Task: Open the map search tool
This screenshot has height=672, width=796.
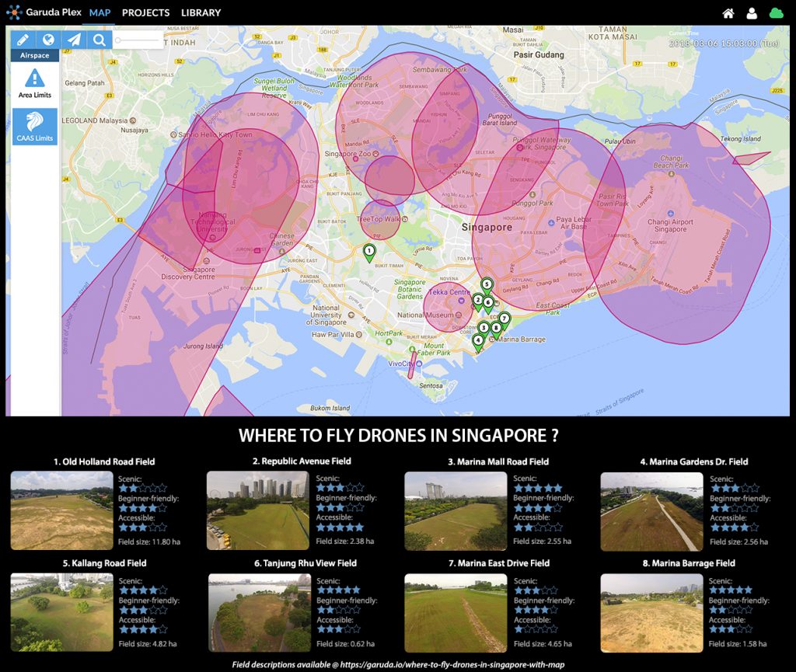Action: pos(99,39)
